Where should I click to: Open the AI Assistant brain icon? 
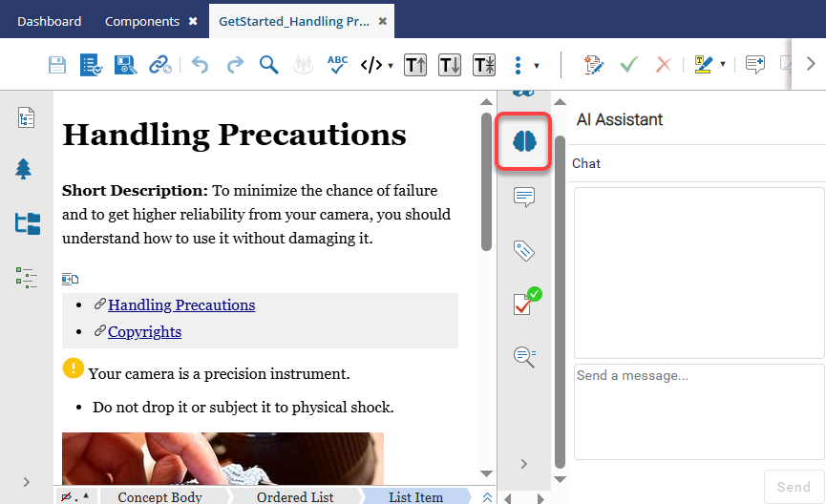pyautogui.click(x=524, y=142)
